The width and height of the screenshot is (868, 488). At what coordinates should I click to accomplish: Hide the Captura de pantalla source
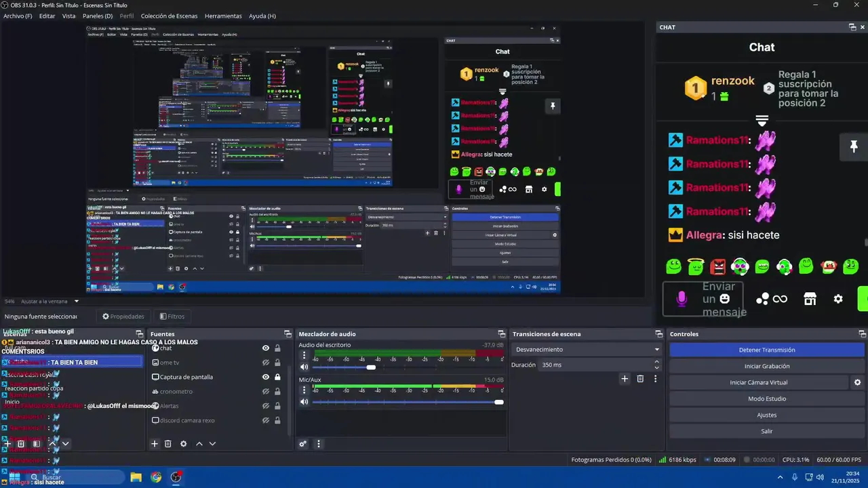(x=266, y=377)
